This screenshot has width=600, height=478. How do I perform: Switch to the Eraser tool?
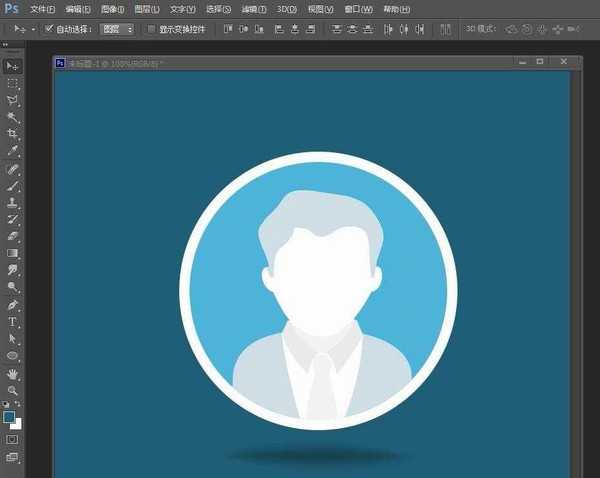[12, 236]
